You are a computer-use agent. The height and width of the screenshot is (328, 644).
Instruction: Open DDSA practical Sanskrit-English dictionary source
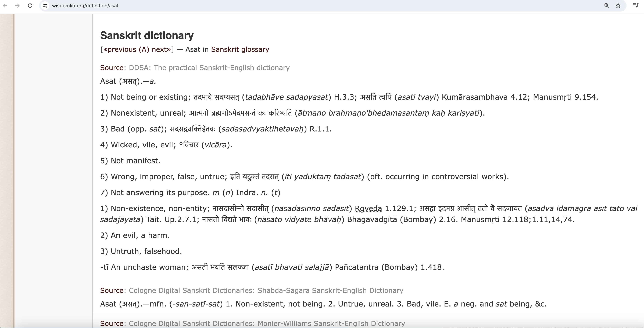(209, 68)
